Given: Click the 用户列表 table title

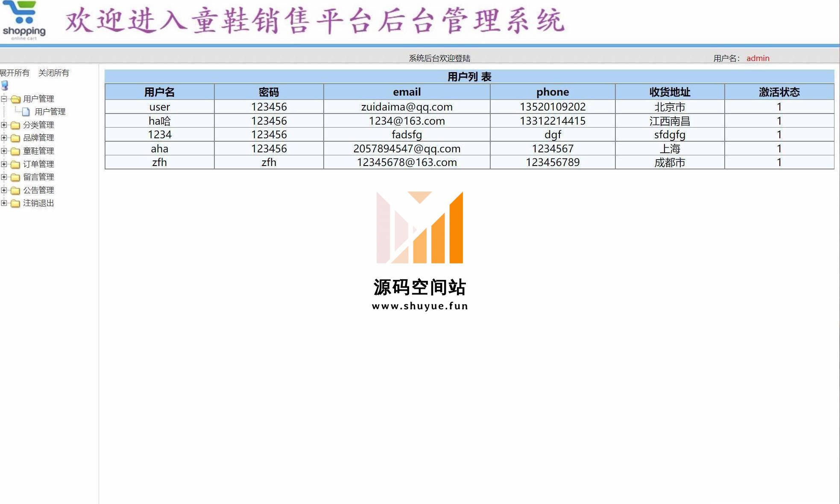Looking at the screenshot, I should (x=469, y=77).
